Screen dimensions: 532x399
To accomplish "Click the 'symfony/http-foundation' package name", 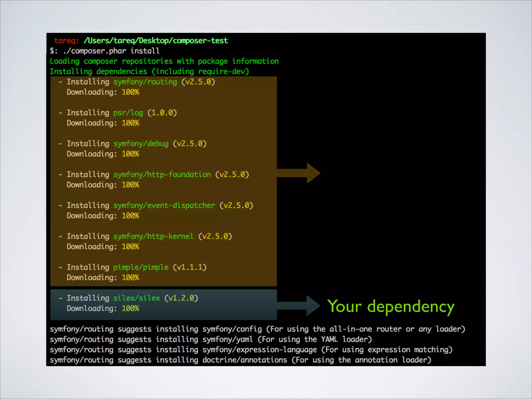I will point(162,175).
